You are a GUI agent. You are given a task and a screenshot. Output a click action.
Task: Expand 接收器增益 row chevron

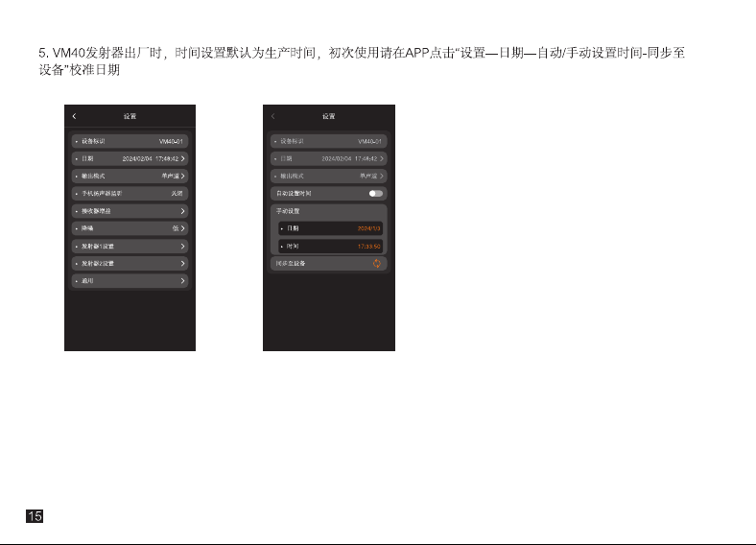tap(182, 211)
